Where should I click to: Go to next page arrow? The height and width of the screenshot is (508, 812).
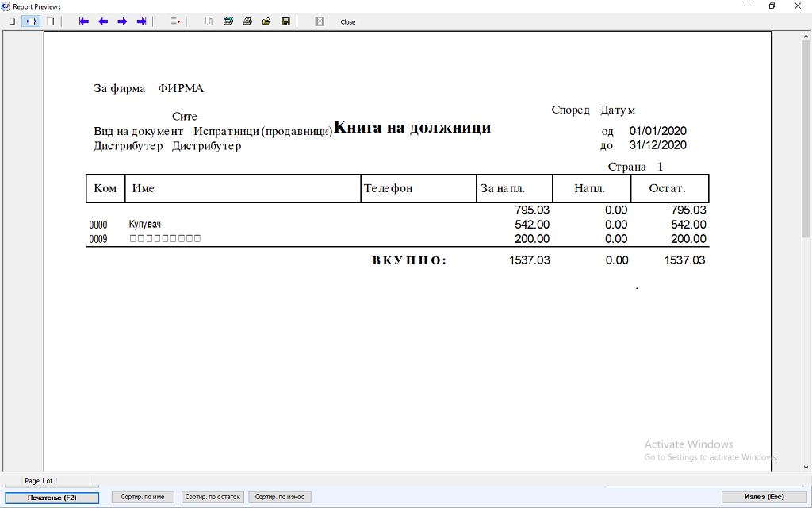pyautogui.click(x=122, y=21)
